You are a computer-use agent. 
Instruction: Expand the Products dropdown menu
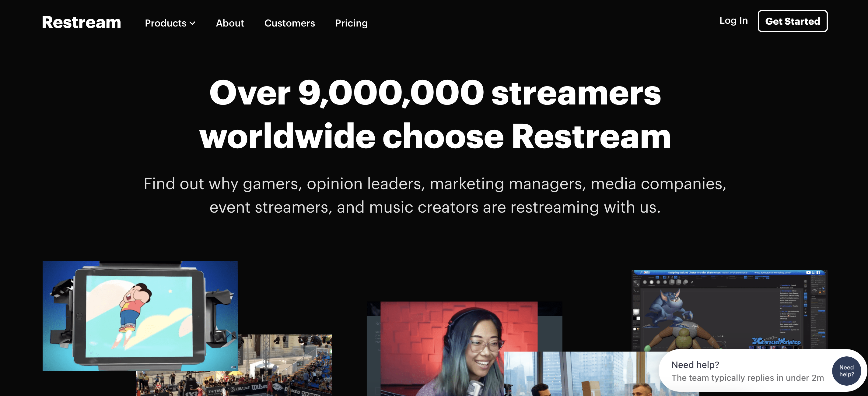tap(170, 23)
